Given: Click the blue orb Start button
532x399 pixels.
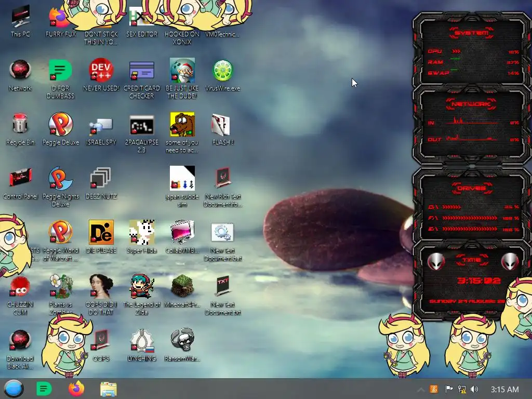Looking at the screenshot, I should point(14,389).
